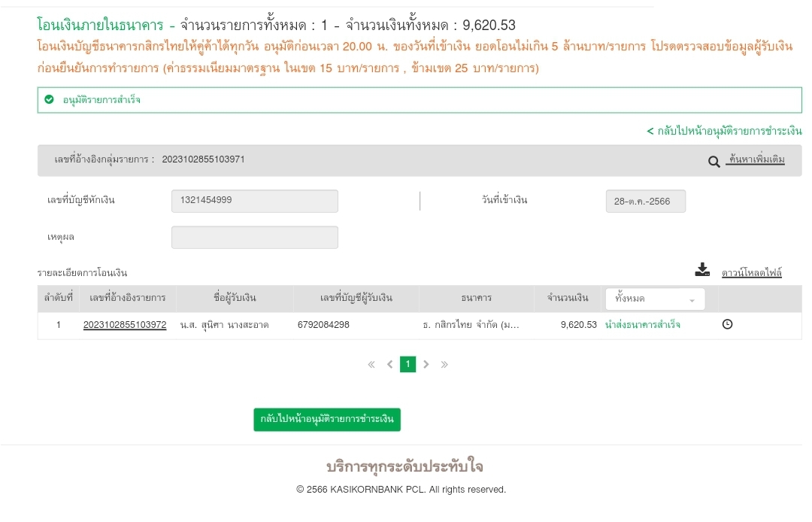Click the empty เหตุผล reason field
This screenshot has width=812, height=522.
click(255, 237)
